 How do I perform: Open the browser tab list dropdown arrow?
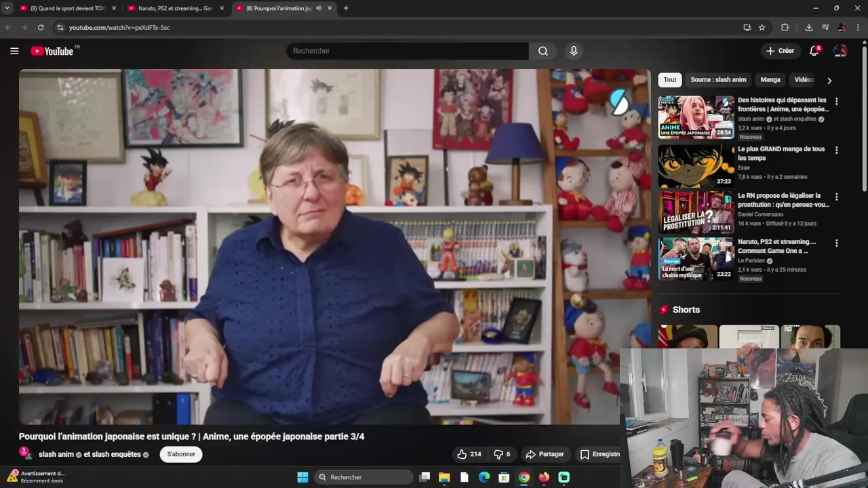(7, 8)
